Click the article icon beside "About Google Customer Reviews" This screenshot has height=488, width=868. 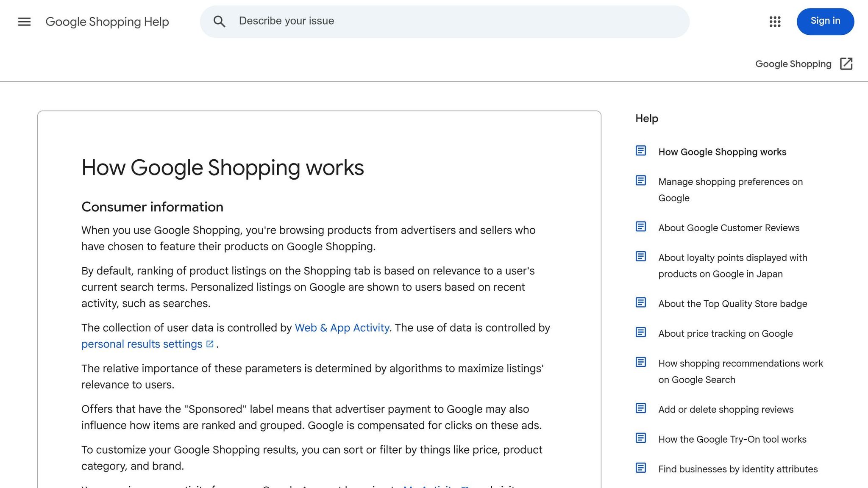point(640,227)
